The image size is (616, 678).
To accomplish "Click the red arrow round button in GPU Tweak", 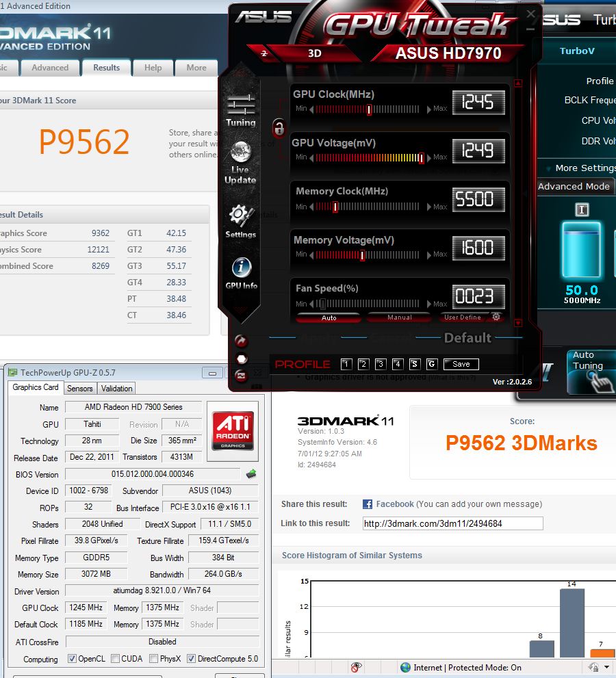I will pyautogui.click(x=241, y=341).
